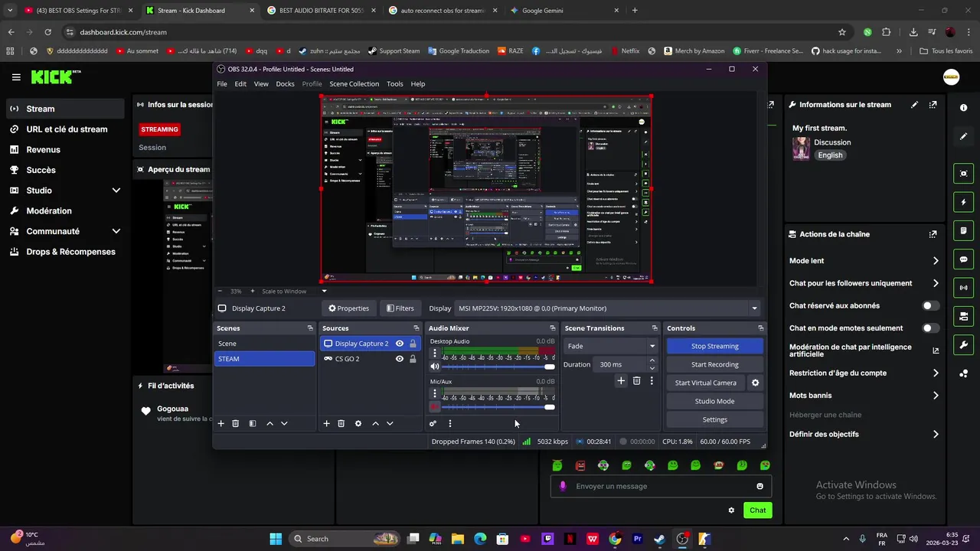Screen dimensions: 980x551
Task: Open Kick chat settings gear icon
Action: [731, 510]
